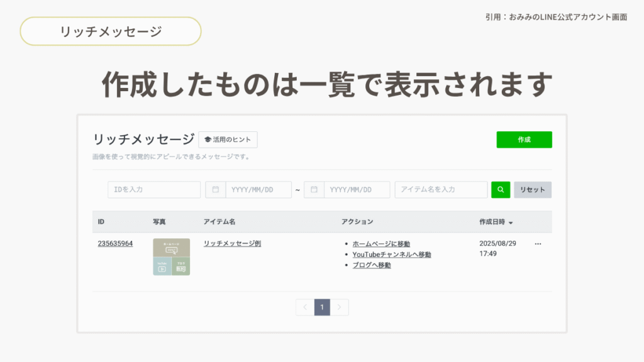Open the start date calendar icon
This screenshot has height=362, width=644.
pyautogui.click(x=216, y=190)
